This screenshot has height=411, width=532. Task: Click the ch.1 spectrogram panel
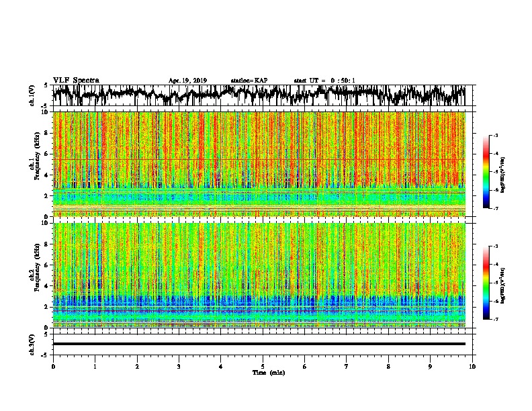point(259,164)
